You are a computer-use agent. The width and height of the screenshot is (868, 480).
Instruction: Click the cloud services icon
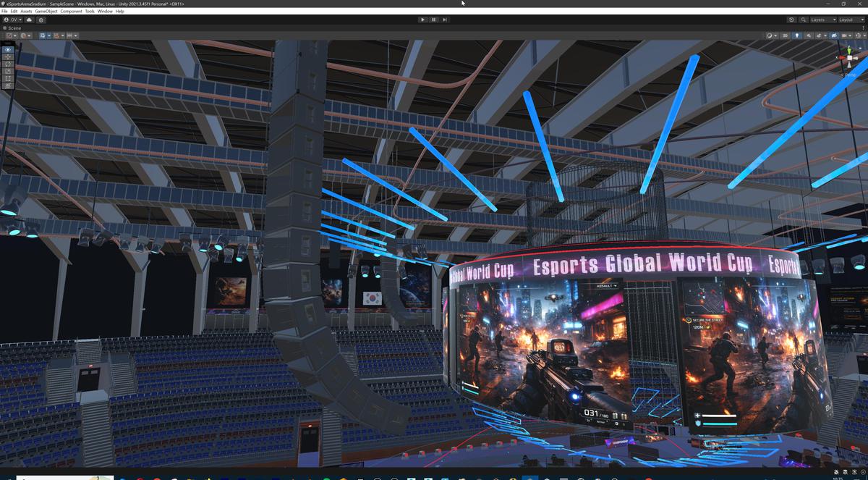pyautogui.click(x=29, y=20)
